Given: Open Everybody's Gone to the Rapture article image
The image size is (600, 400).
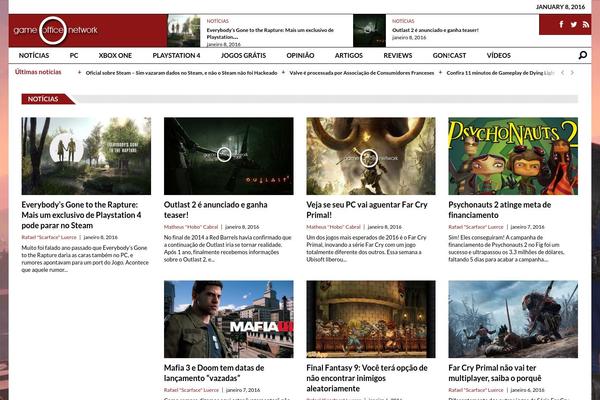Looking at the screenshot, I should tap(86, 156).
